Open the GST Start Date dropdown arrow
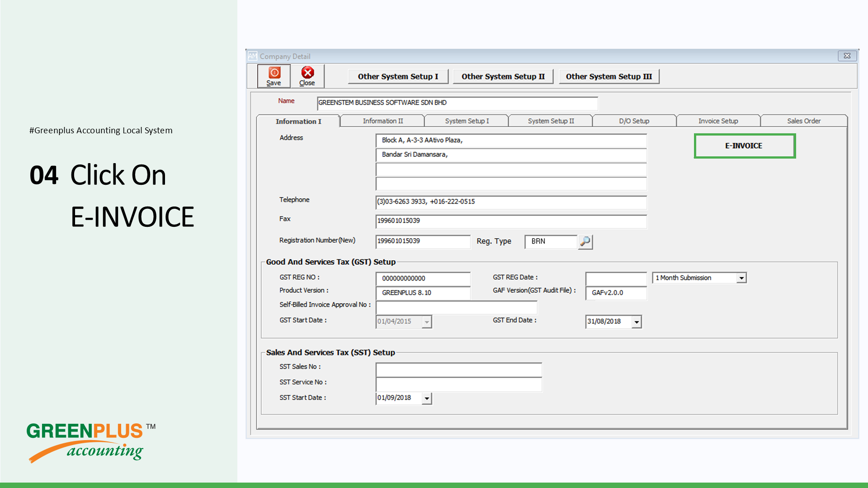 click(x=427, y=322)
